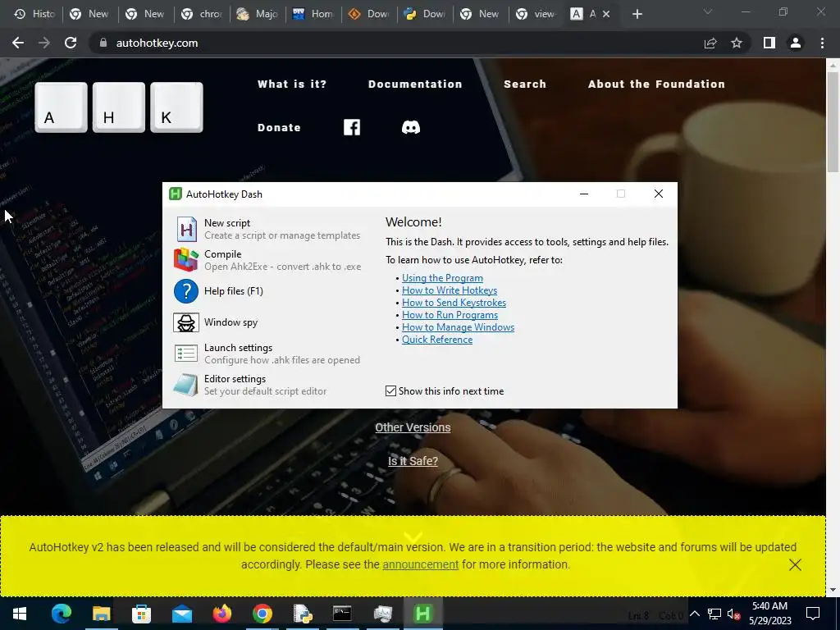Open Launch settings list icon
Image resolution: width=840 pixels, height=630 pixels.
(x=186, y=353)
